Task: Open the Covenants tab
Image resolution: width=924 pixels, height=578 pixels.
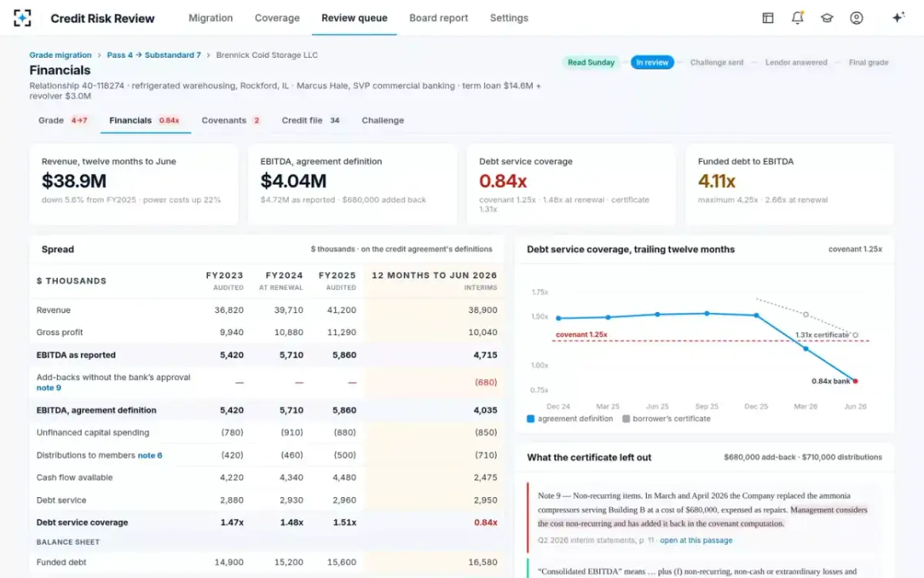Action: click(231, 120)
